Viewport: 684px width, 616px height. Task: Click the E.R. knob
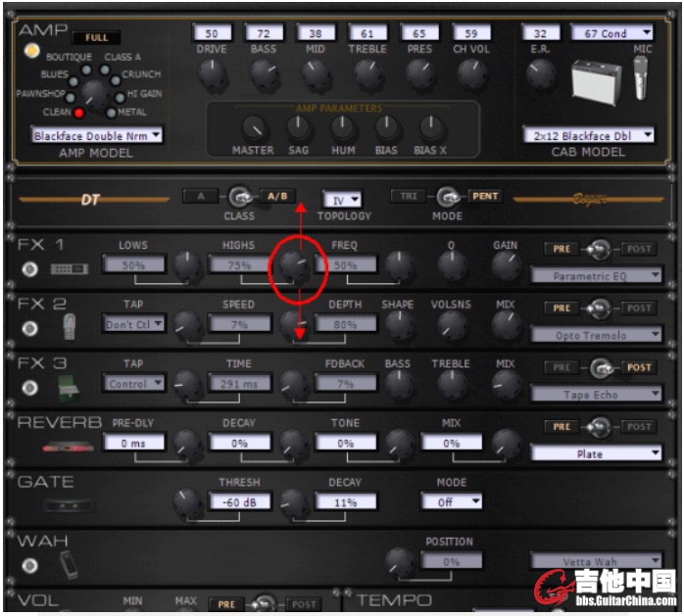[541, 74]
